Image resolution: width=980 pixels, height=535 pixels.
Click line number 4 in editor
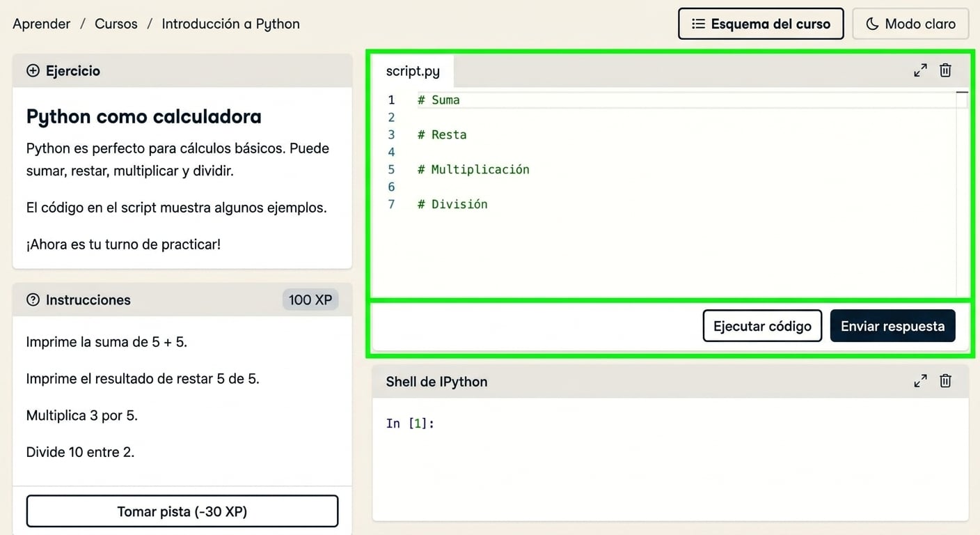pos(391,152)
